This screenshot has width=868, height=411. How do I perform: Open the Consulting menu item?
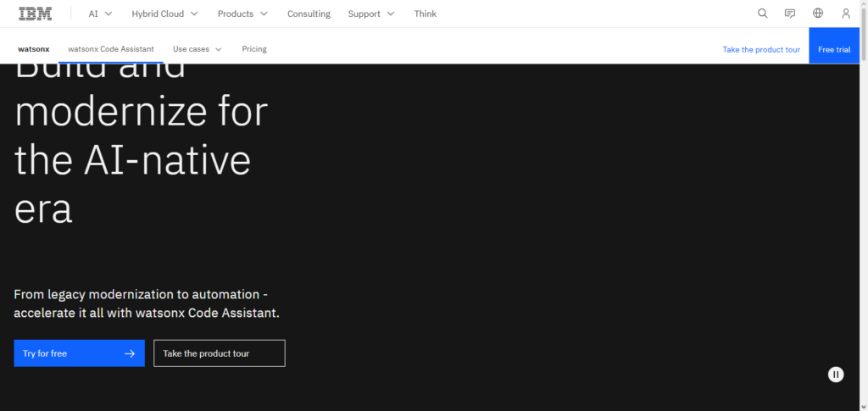(309, 14)
